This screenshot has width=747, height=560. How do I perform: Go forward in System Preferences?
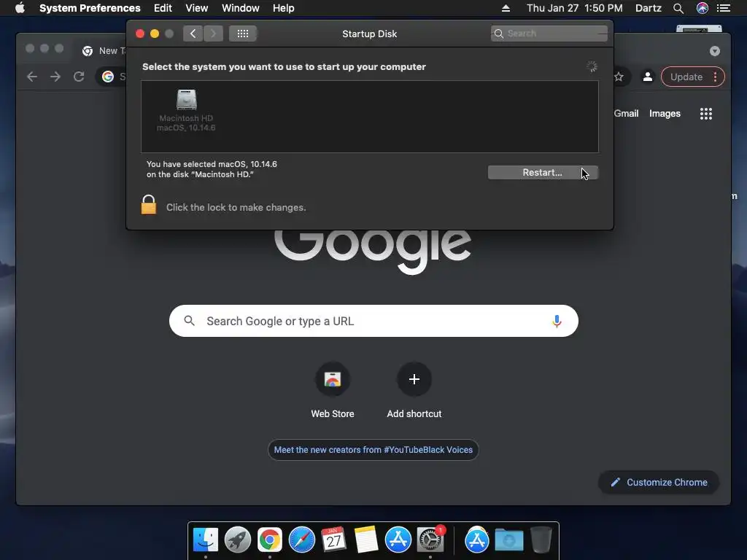click(x=213, y=34)
